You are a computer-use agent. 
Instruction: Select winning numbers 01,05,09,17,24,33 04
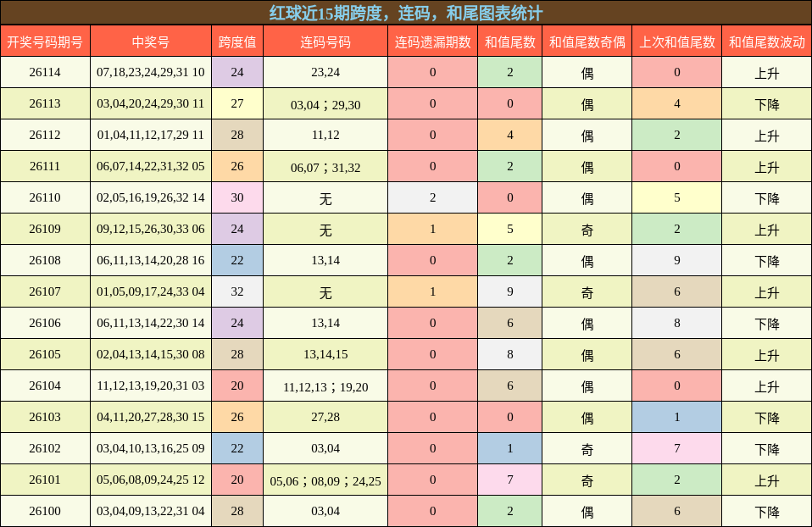[151, 291]
